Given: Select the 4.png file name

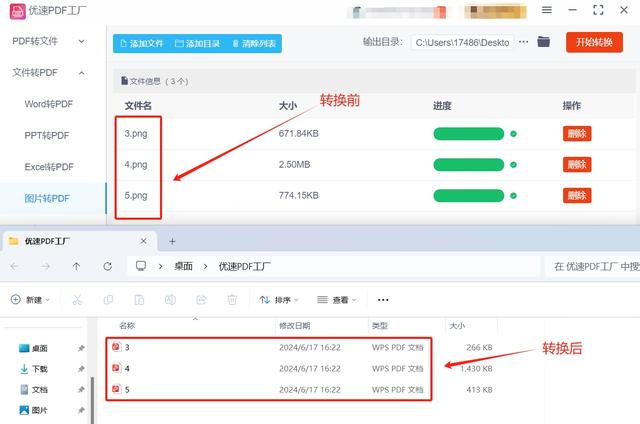Looking at the screenshot, I should point(136,164).
